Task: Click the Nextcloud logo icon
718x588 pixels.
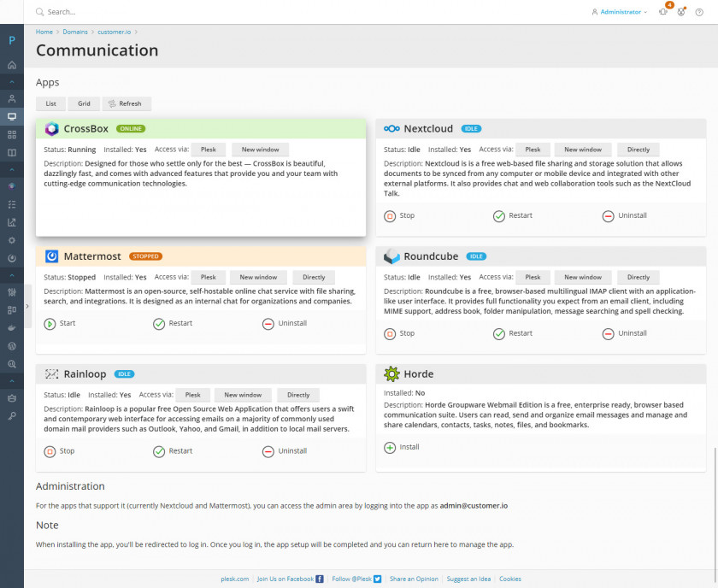Action: coord(392,129)
